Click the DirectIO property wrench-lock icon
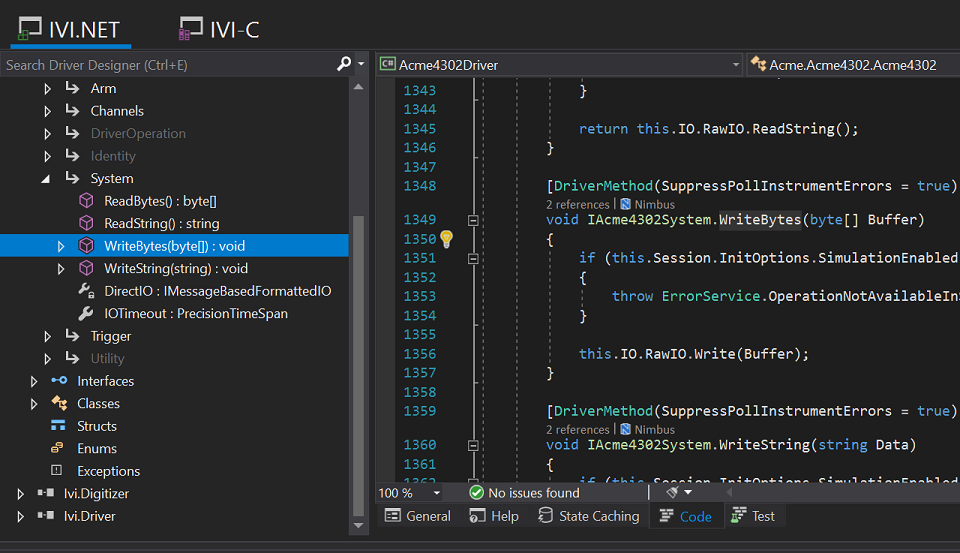The image size is (960, 553). [86, 290]
